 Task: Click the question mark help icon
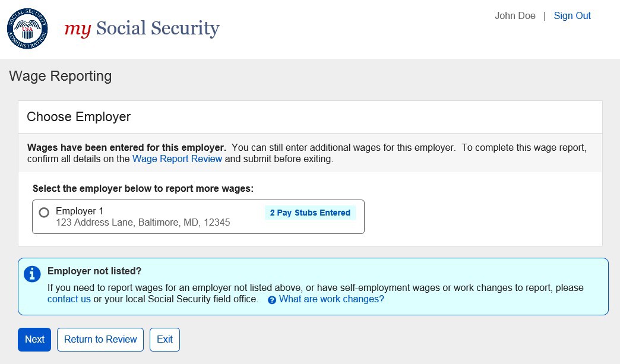(272, 300)
